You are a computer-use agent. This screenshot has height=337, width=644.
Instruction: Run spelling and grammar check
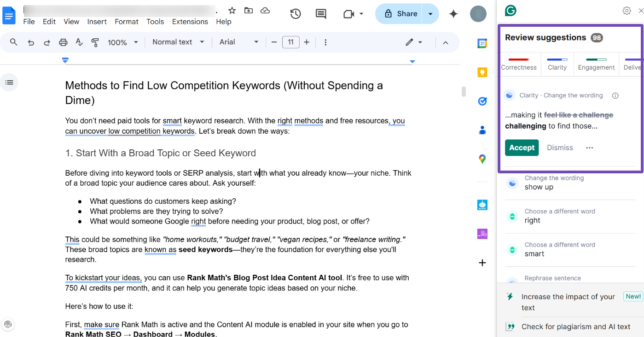[x=79, y=42]
